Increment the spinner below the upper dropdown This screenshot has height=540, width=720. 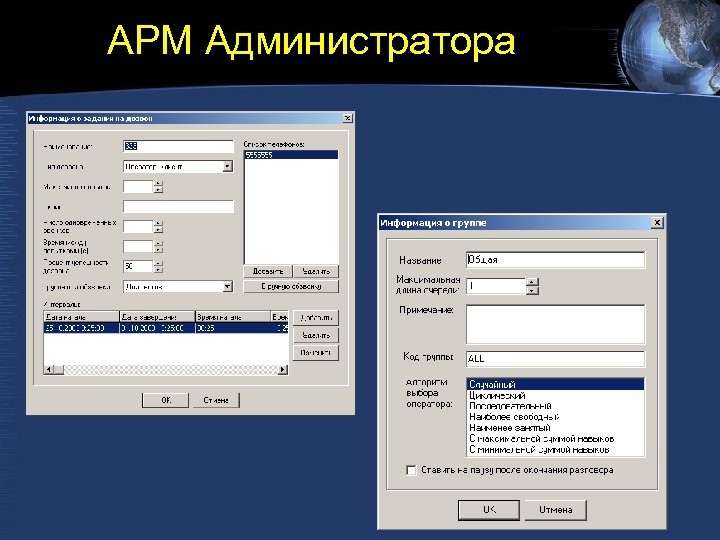coord(158,184)
